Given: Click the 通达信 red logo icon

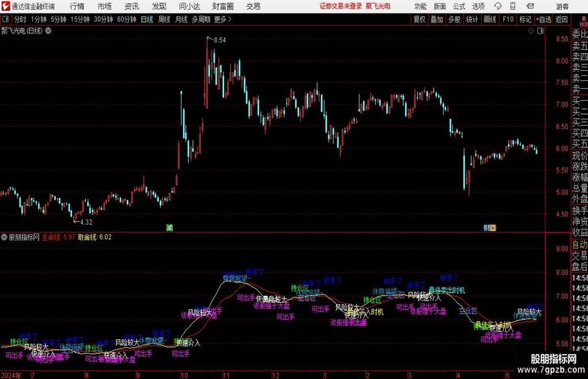Looking at the screenshot, I should click(5, 6).
